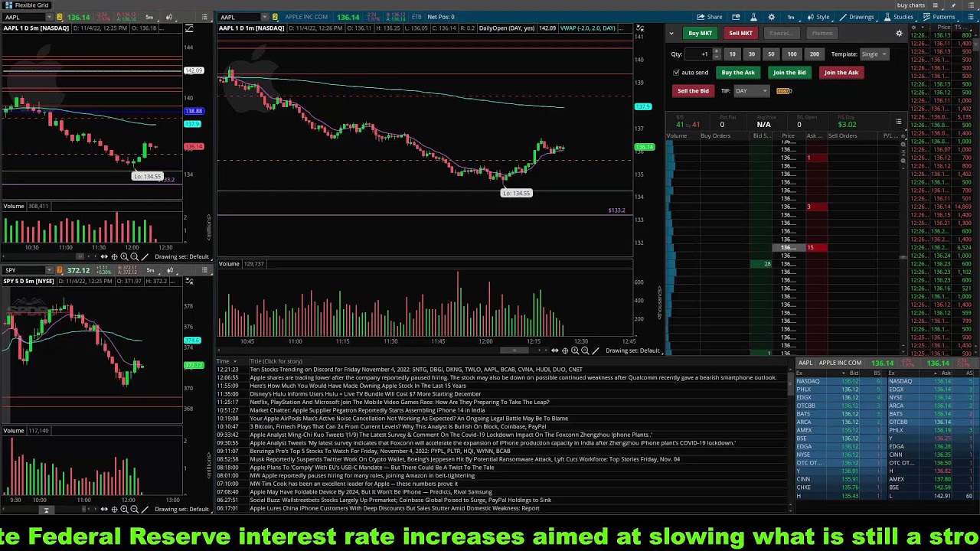Zoom in on left AAPL 5m chart
This screenshot has width=980, height=551.
[x=124, y=257]
